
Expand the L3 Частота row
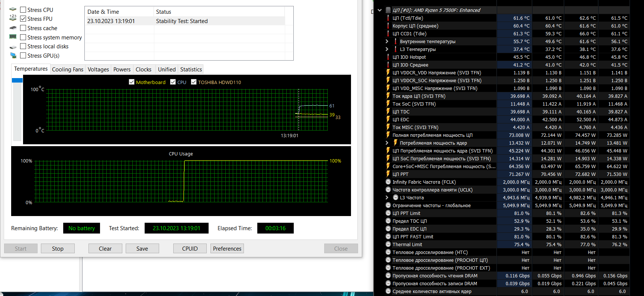point(387,197)
